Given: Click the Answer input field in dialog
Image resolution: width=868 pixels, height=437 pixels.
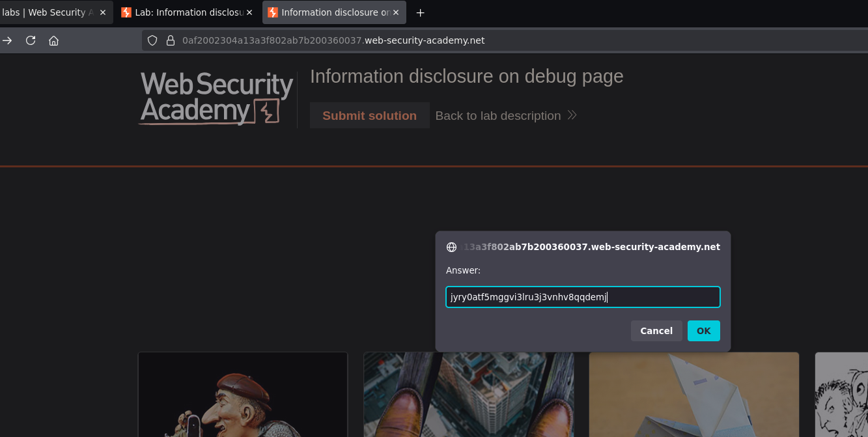Looking at the screenshot, I should 583,297.
